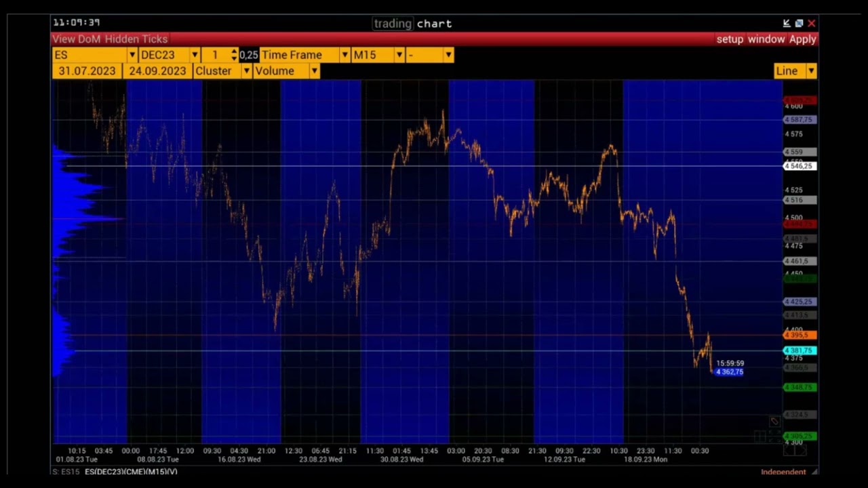Viewport: 868px width, 488px height.
Task: Click the resize grip beside Independent
Action: pyautogui.click(x=814, y=472)
